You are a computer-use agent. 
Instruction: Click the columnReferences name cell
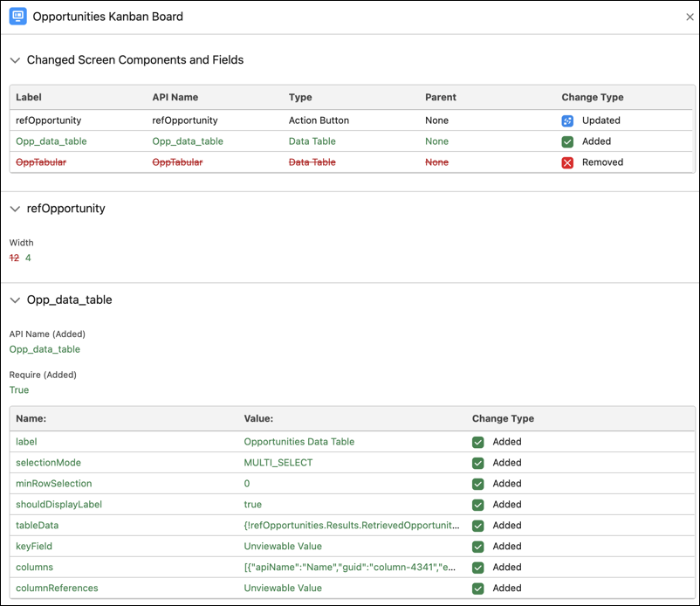(x=57, y=589)
